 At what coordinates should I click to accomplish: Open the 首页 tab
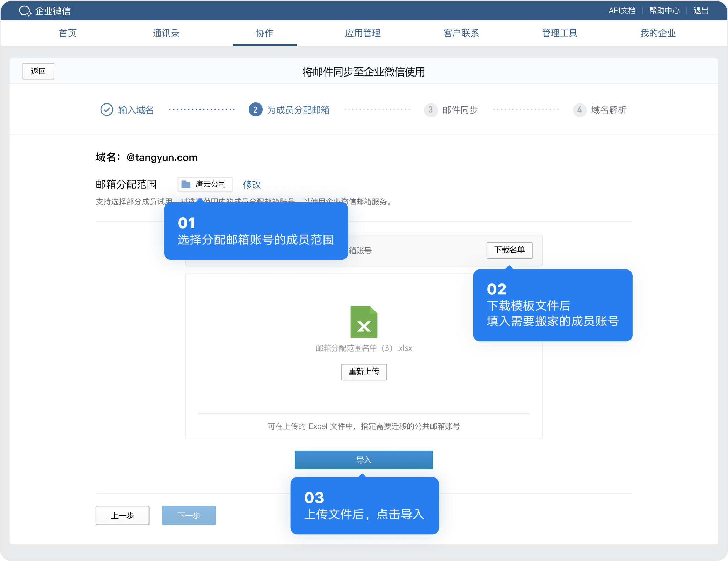[x=68, y=33]
